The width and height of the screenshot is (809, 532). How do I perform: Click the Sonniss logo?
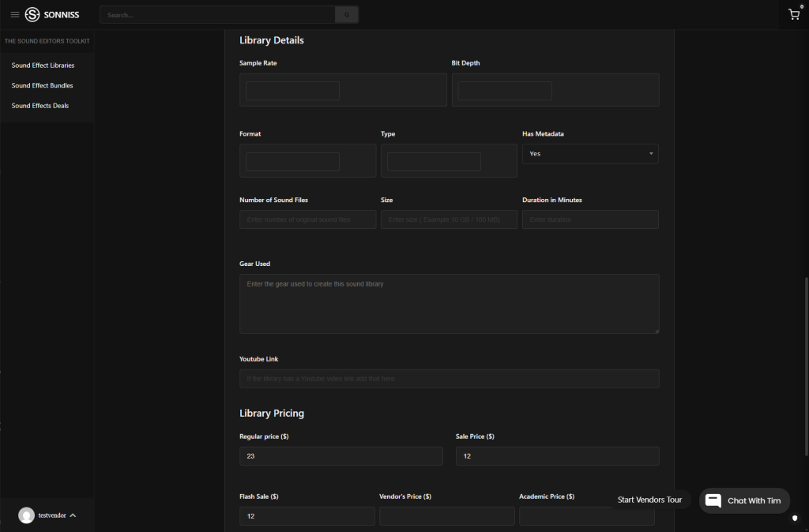[x=52, y=14]
